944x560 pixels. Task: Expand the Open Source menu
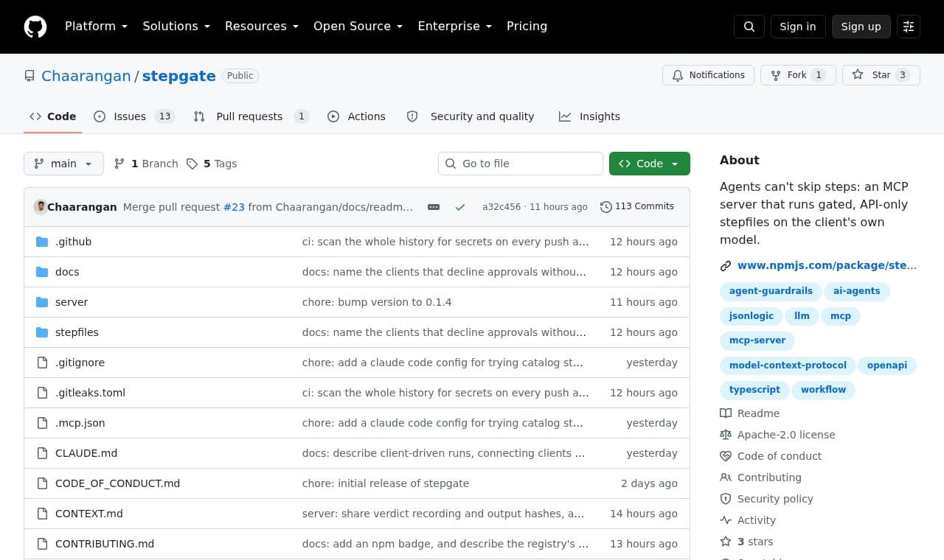pos(358,27)
